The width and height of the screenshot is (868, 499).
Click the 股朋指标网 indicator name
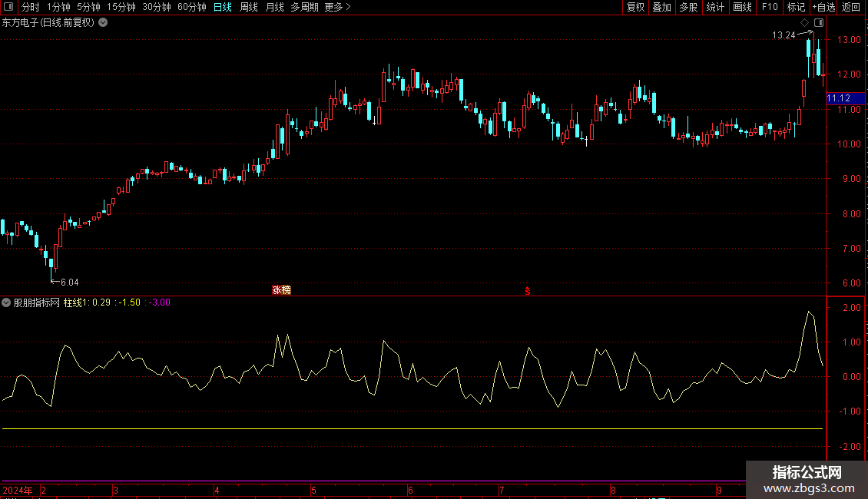pos(37,302)
